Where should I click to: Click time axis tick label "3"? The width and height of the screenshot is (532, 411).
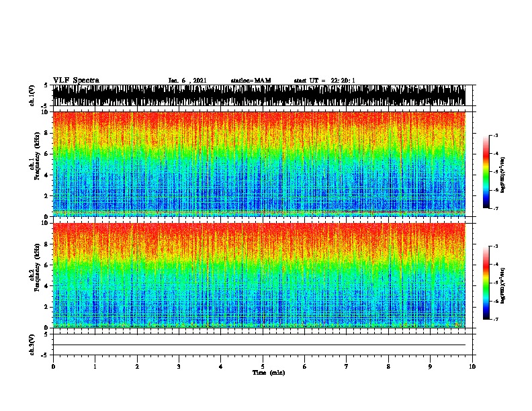pos(179,367)
